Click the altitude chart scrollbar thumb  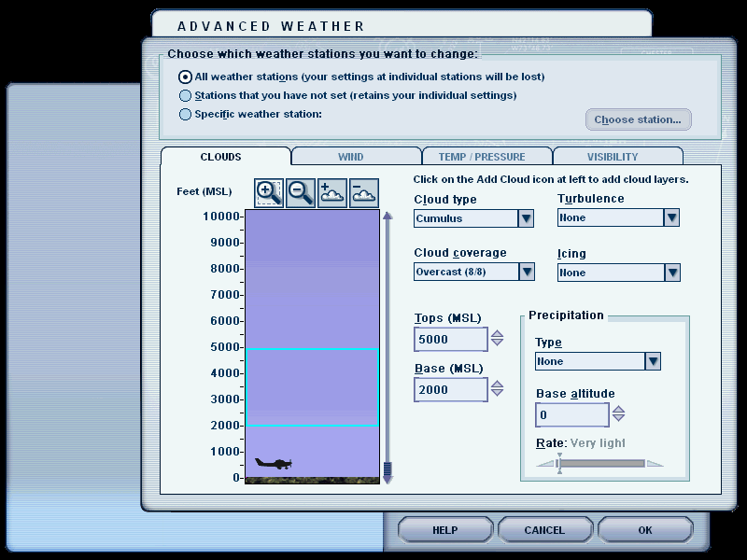pos(388,469)
